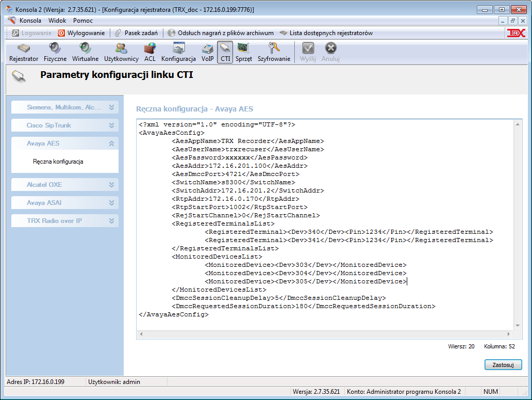Click inside the XML configuration editor
The height and width of the screenshot is (400, 532).
pyautogui.click(x=326, y=225)
